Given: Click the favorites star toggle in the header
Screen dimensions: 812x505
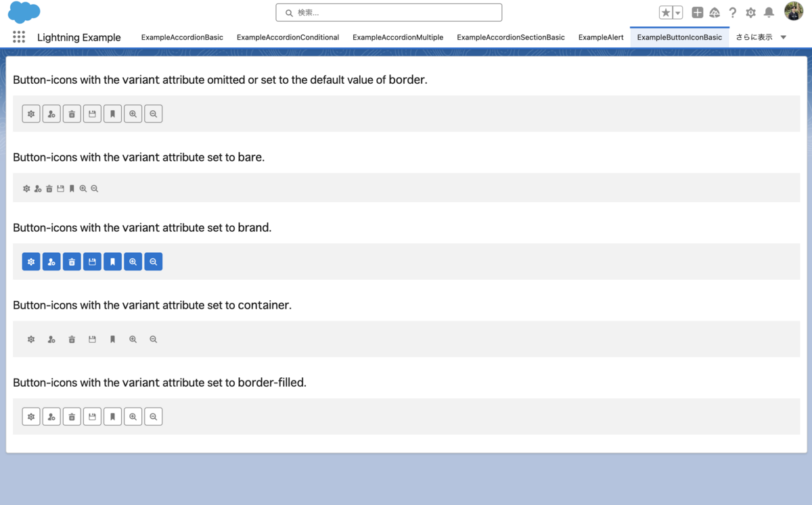Looking at the screenshot, I should (x=665, y=12).
